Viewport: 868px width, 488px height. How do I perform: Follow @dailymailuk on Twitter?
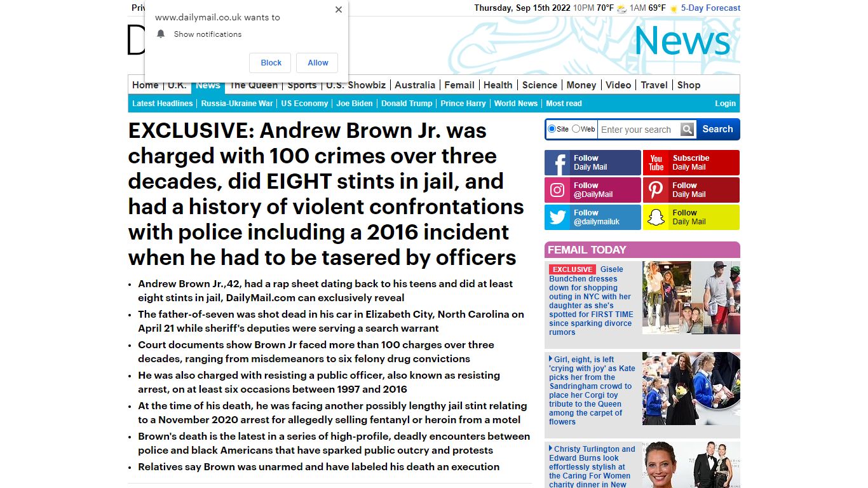[593, 217]
